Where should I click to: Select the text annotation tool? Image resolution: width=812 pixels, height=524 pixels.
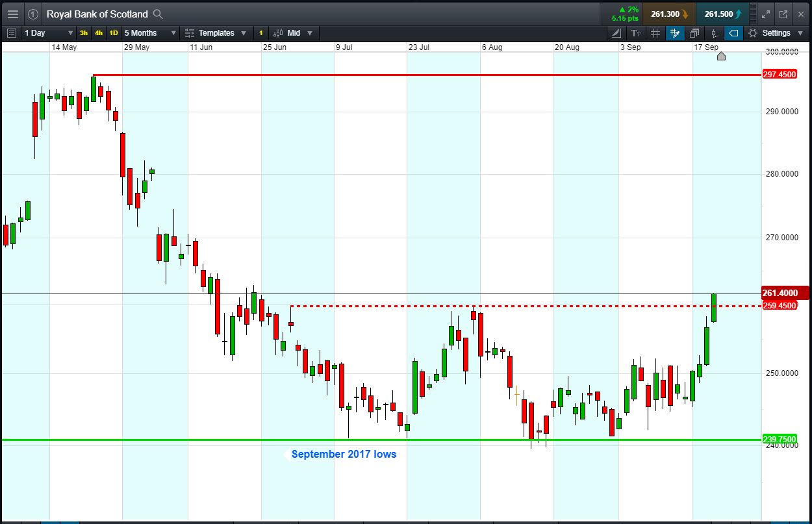pyautogui.click(x=636, y=33)
